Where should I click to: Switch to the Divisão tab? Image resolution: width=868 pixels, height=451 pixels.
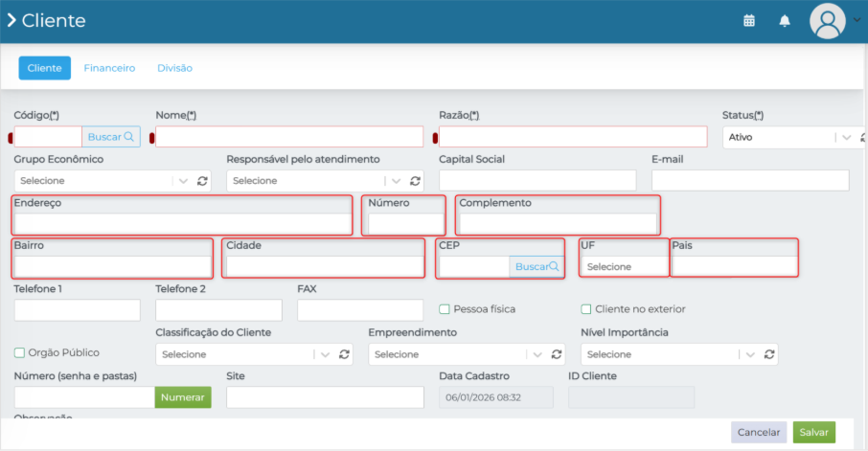(x=175, y=68)
